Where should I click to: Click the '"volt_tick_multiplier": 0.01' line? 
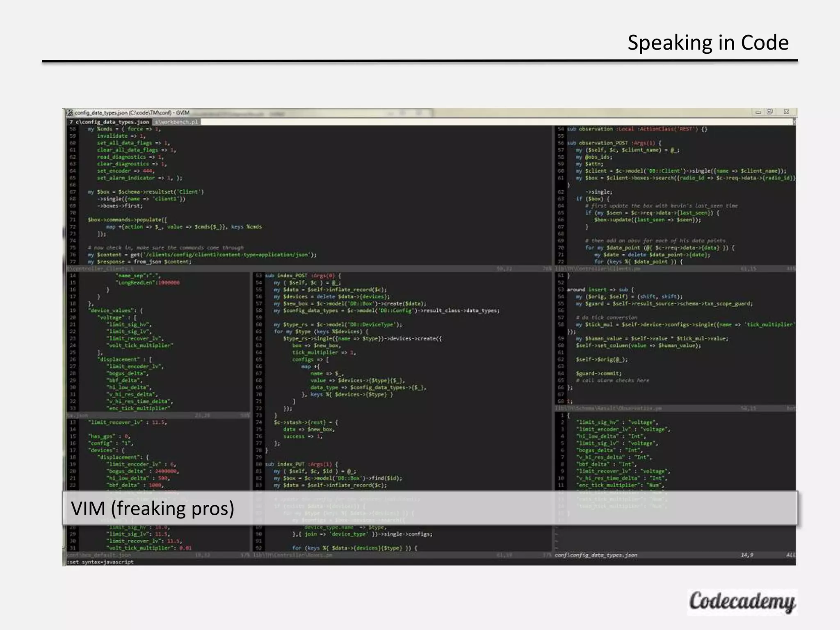[x=149, y=548]
